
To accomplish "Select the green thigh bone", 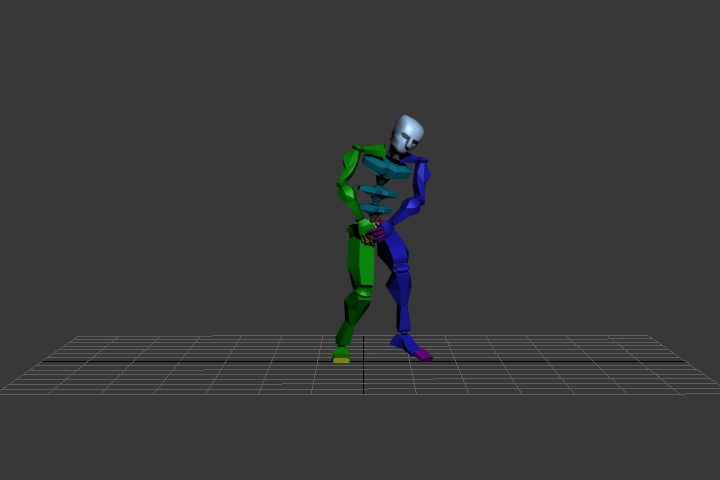I will click(361, 260).
